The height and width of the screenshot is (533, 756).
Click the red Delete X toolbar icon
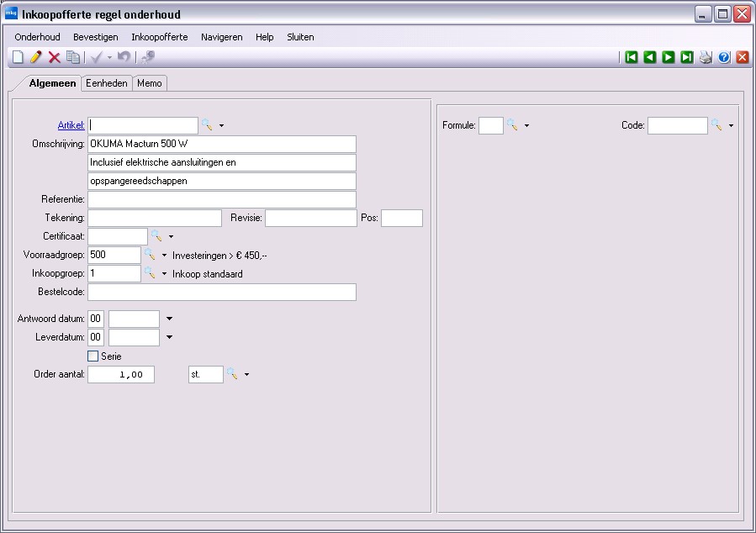tap(54, 57)
